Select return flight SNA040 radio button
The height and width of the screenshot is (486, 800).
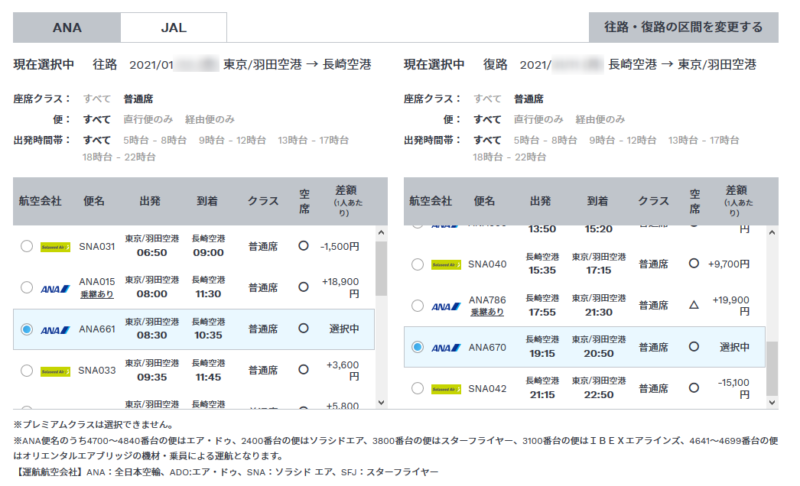(x=417, y=264)
